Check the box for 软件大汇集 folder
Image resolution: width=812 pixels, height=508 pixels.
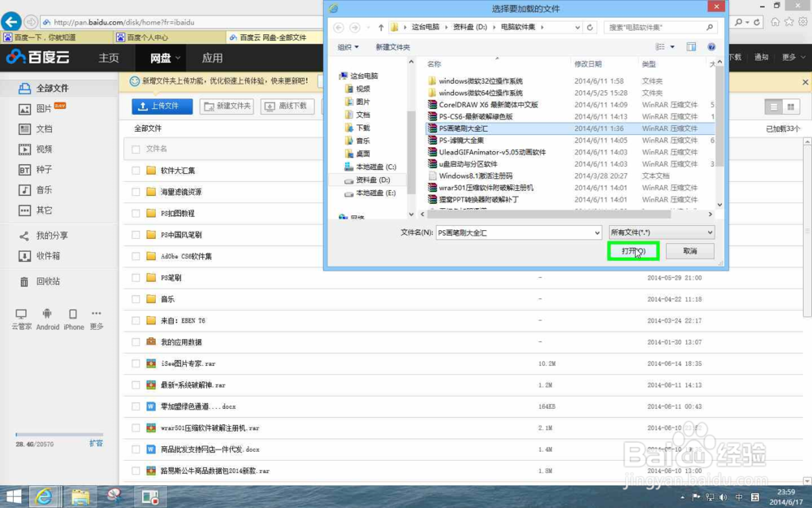point(136,171)
